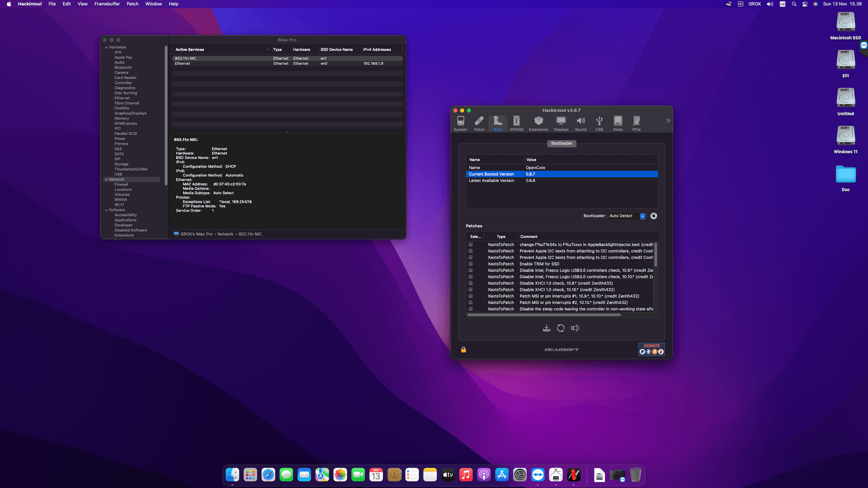This screenshot has height=488, width=868.
Task: Check the 'Disable XHCI 1.0 check, 10.9' patch
Action: click(x=470, y=283)
